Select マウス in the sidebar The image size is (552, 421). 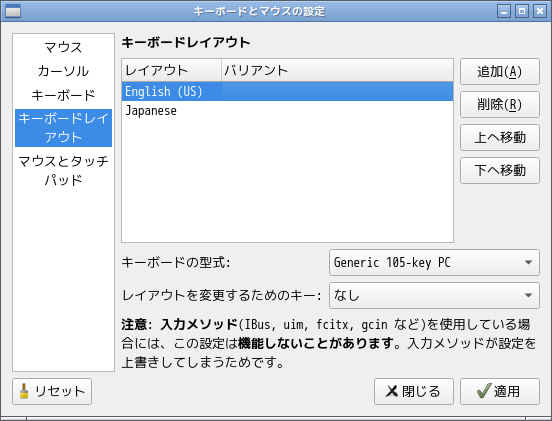[63, 48]
